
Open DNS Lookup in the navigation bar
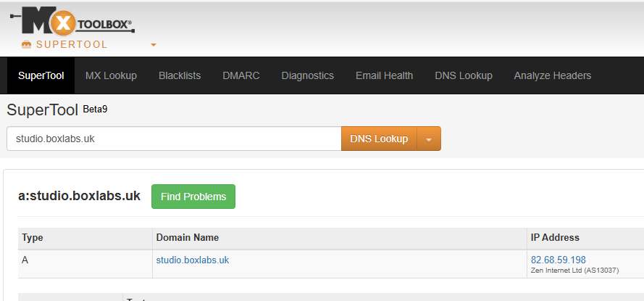pos(463,75)
